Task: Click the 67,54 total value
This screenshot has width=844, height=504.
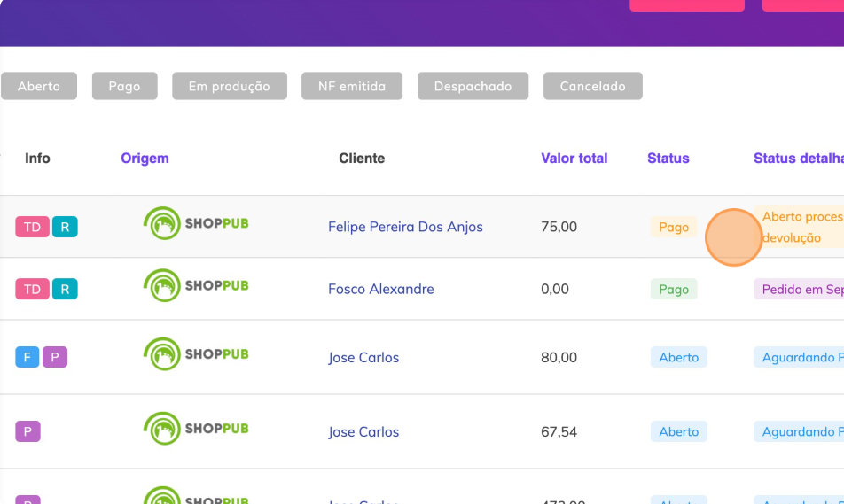Action: point(559,431)
